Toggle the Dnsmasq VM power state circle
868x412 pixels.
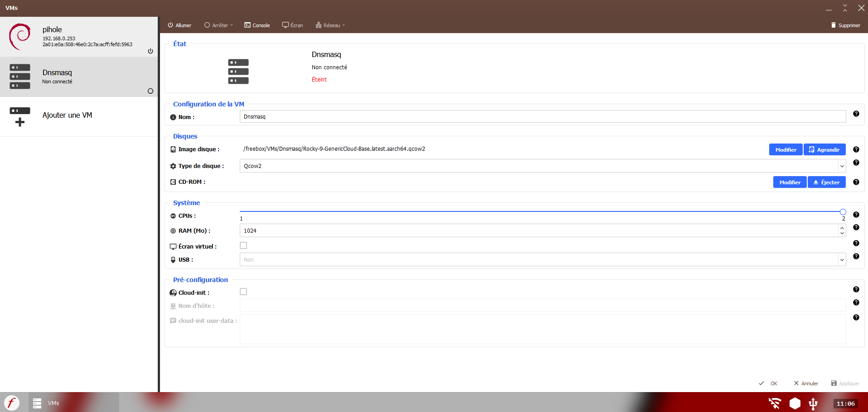click(x=150, y=91)
